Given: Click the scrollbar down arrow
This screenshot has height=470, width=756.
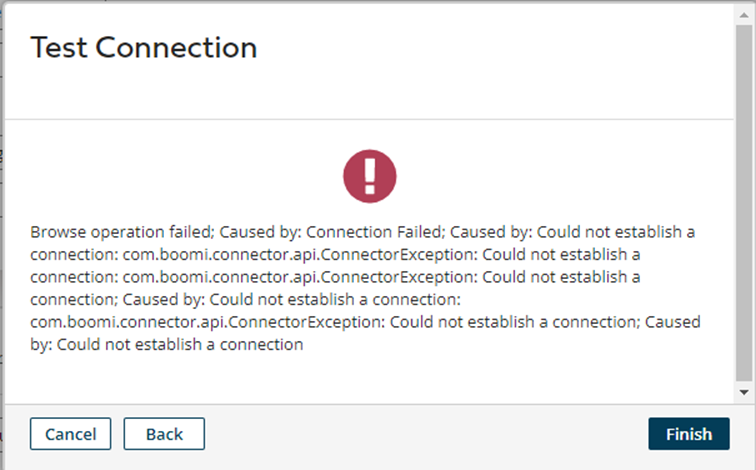Looking at the screenshot, I should (x=744, y=392).
